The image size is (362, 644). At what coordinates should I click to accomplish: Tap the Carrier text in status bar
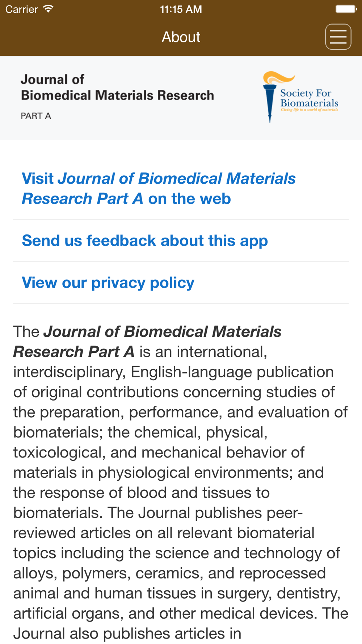point(21,9)
